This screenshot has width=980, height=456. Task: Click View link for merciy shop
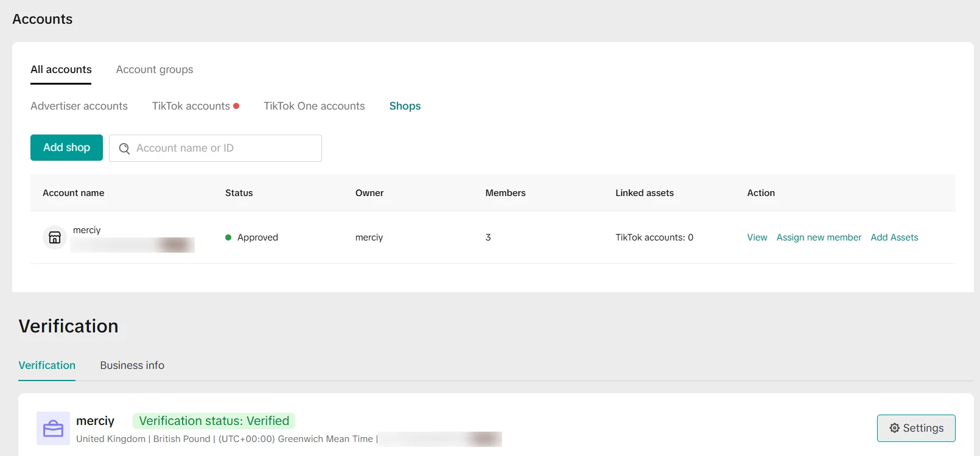757,237
